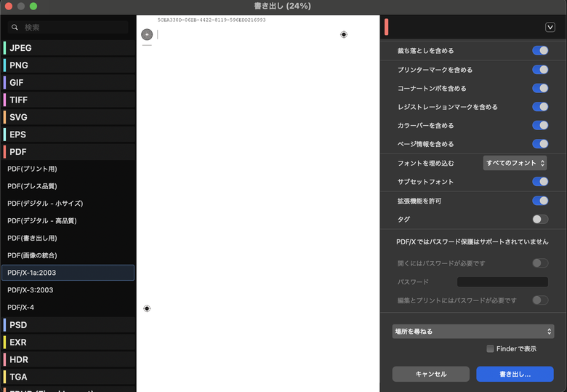The image size is (567, 392).
Task: Click the 書き出し... export button
Action: coord(515,374)
